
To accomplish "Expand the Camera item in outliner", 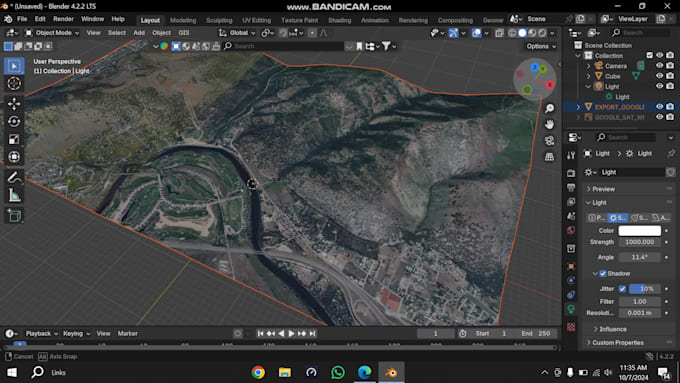I will tap(588, 66).
